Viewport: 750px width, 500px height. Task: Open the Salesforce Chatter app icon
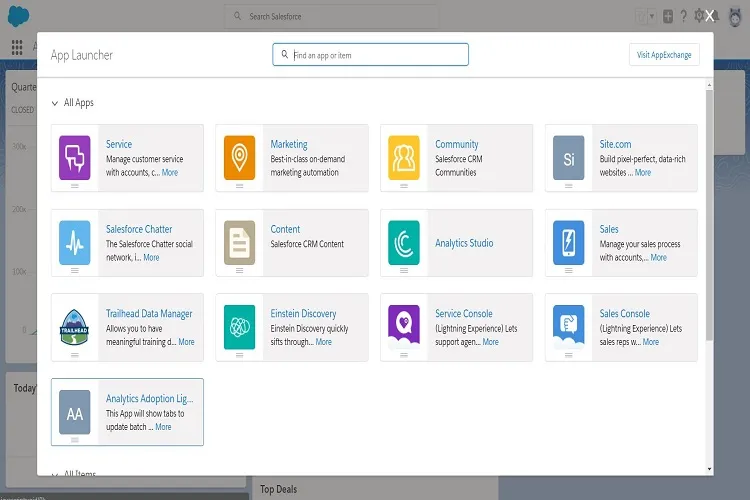pyautogui.click(x=75, y=243)
